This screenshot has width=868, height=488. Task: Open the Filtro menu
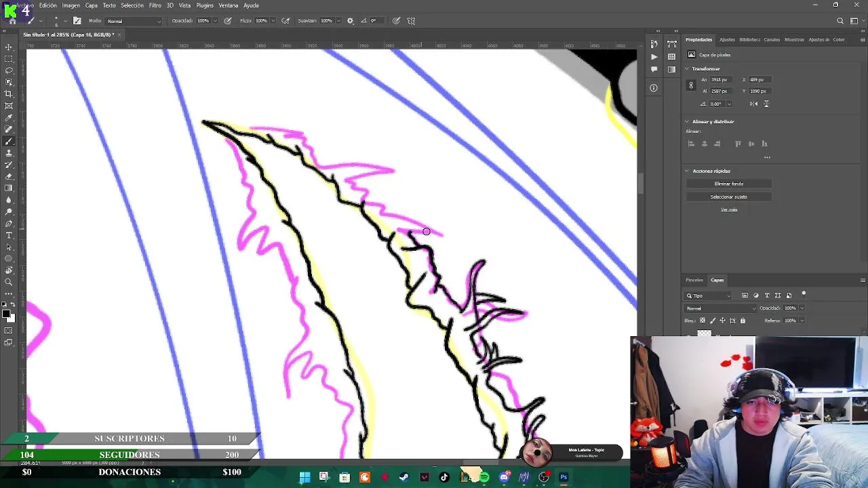(x=155, y=5)
